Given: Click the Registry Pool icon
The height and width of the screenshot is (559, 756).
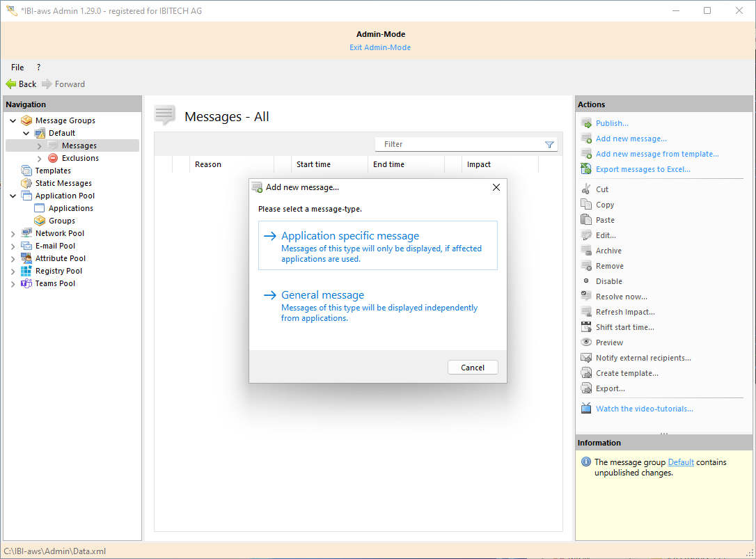Looking at the screenshot, I should point(26,271).
